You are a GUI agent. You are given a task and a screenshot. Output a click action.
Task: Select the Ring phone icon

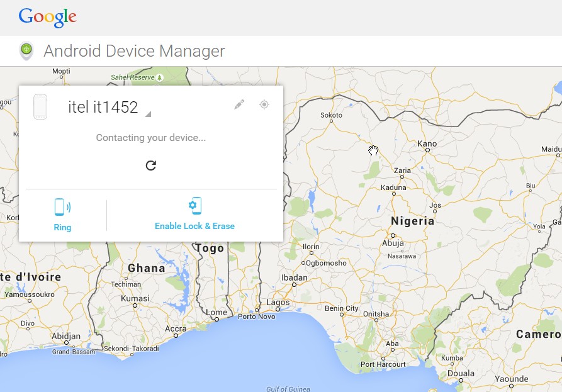62,205
